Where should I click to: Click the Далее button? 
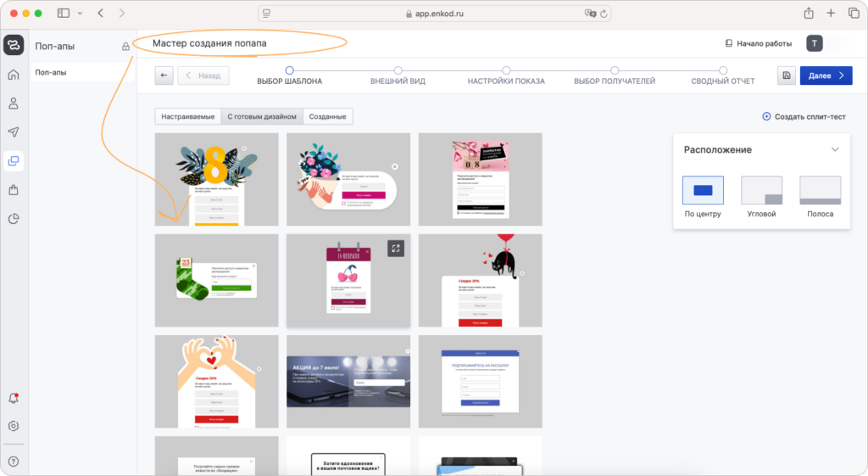pos(826,76)
